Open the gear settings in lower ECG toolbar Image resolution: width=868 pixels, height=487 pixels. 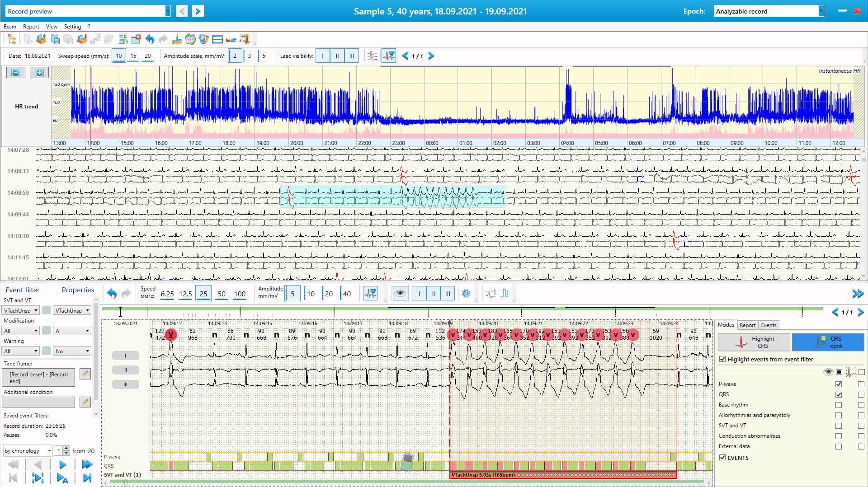click(x=466, y=294)
